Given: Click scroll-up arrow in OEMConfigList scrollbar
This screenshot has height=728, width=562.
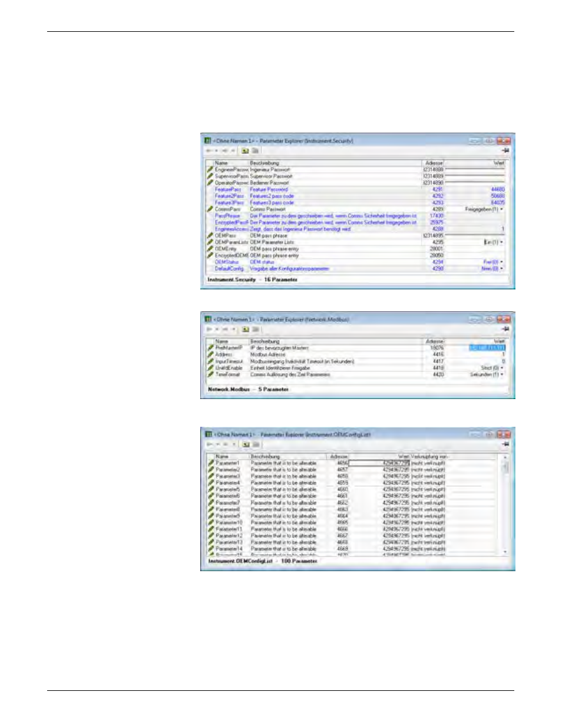Looking at the screenshot, I should 505,457.
